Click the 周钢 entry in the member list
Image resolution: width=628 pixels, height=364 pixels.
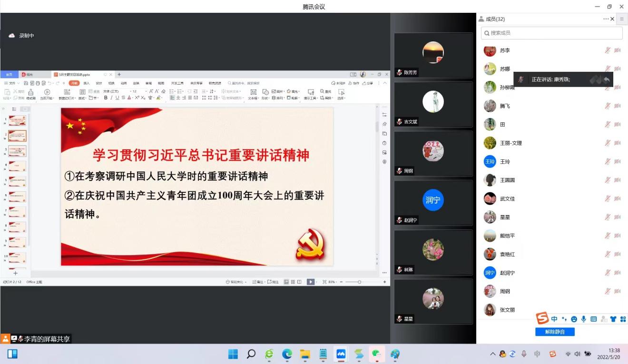[505, 291]
